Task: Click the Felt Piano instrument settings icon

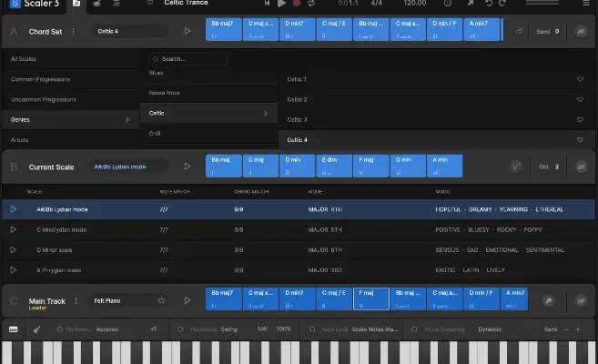Action: pos(162,300)
